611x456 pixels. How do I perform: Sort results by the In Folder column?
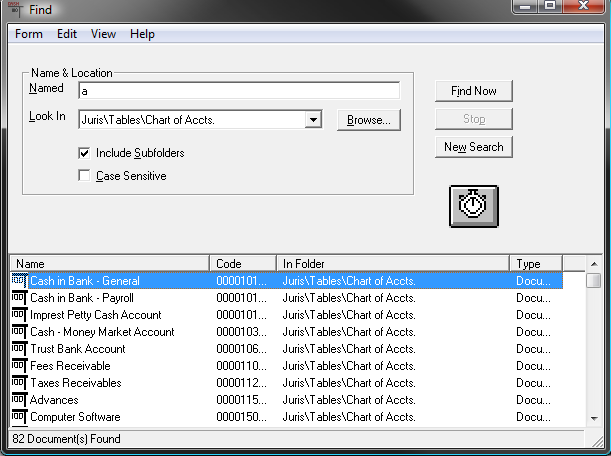point(392,264)
